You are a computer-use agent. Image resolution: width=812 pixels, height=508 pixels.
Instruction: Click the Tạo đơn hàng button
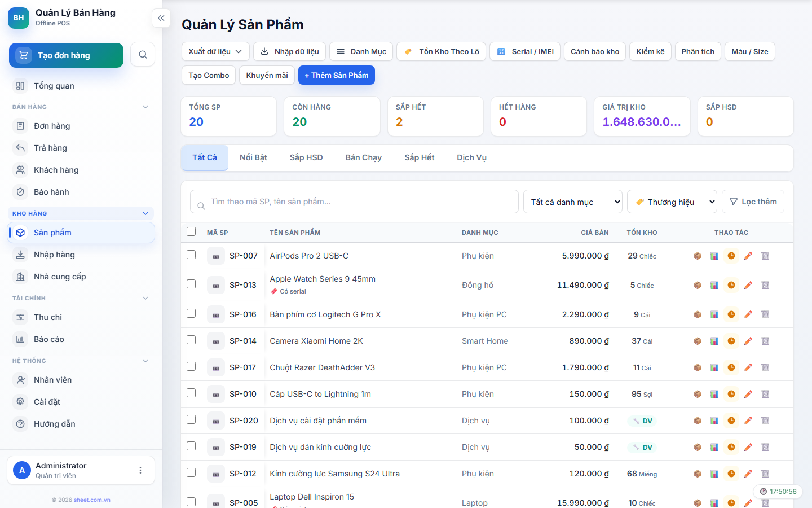tap(67, 55)
